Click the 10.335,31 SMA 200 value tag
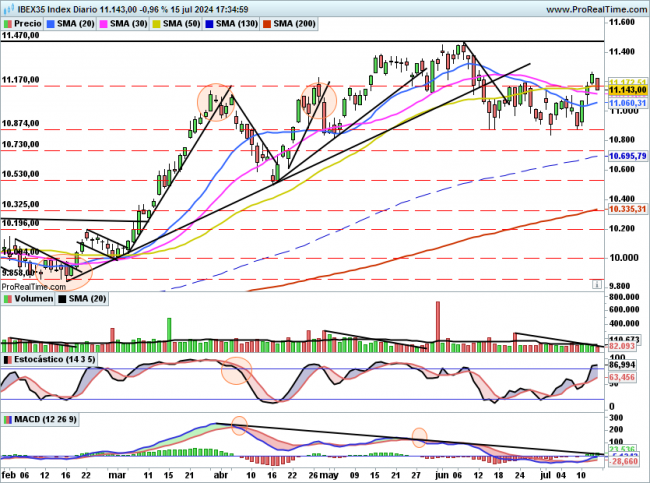This screenshot has height=483, width=650. 628,209
